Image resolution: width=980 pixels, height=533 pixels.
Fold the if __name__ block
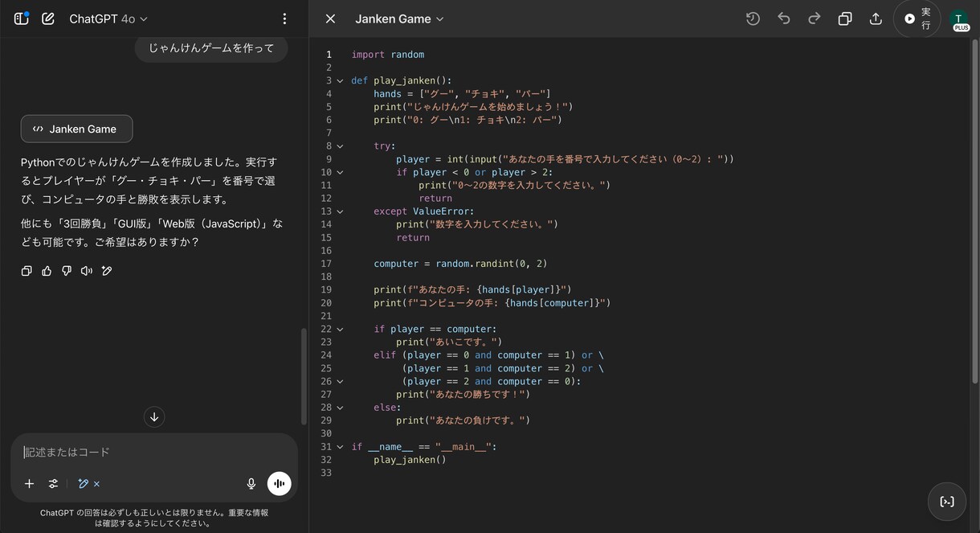(x=340, y=447)
